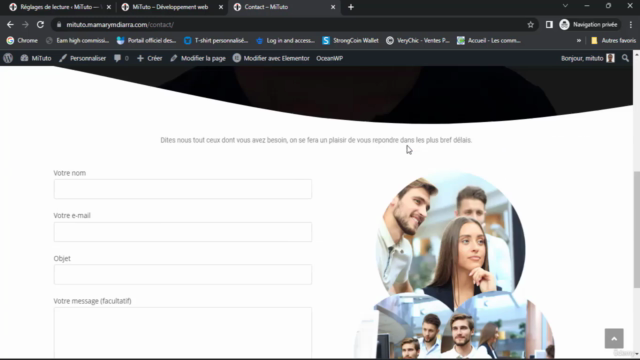Close the Contact – MiTuto tab
The image size is (640, 360).
click(333, 7)
